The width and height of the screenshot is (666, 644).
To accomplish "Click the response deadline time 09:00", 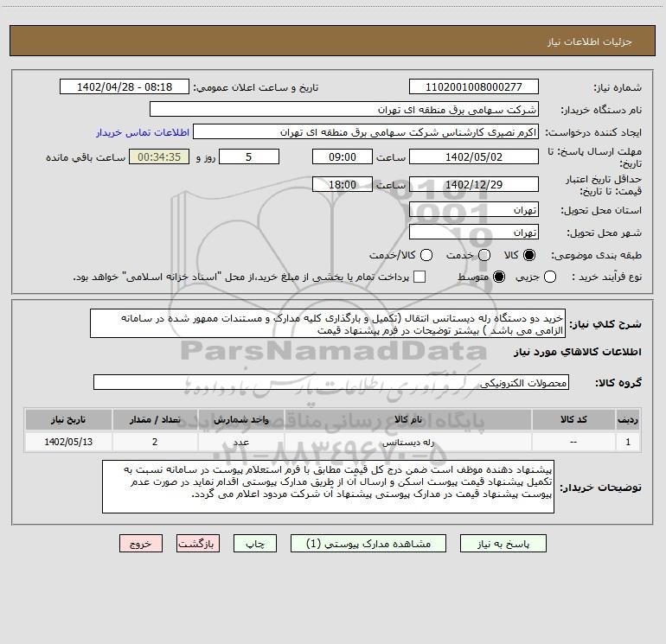I will pyautogui.click(x=343, y=156).
